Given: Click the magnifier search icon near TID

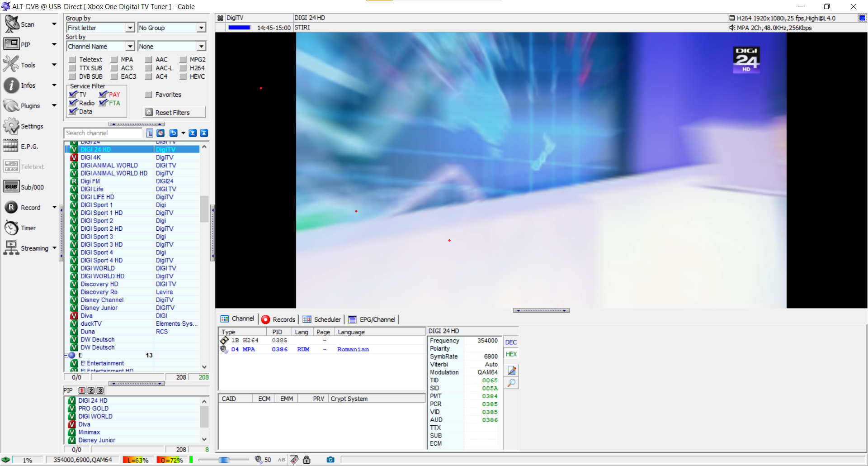Looking at the screenshot, I should (x=512, y=383).
